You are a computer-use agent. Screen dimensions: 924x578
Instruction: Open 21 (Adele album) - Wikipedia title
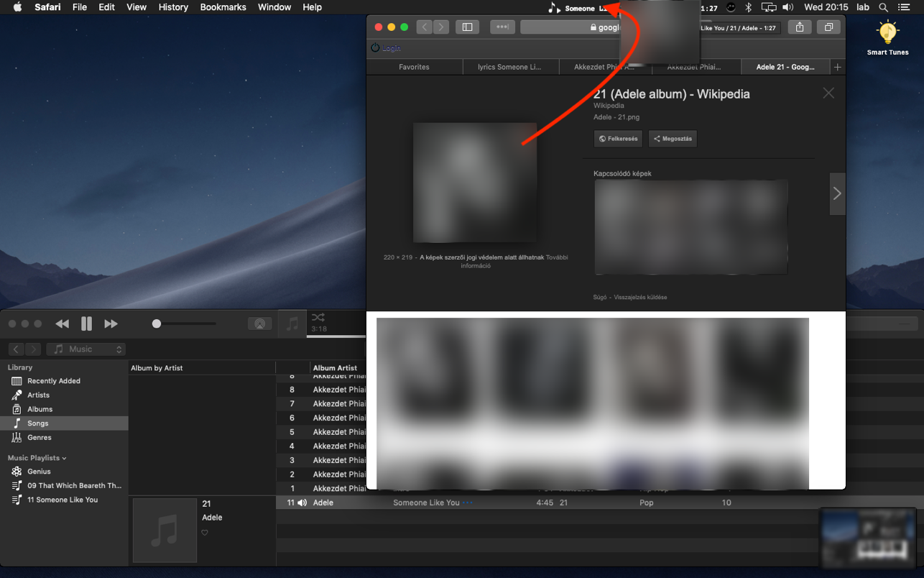click(x=672, y=94)
